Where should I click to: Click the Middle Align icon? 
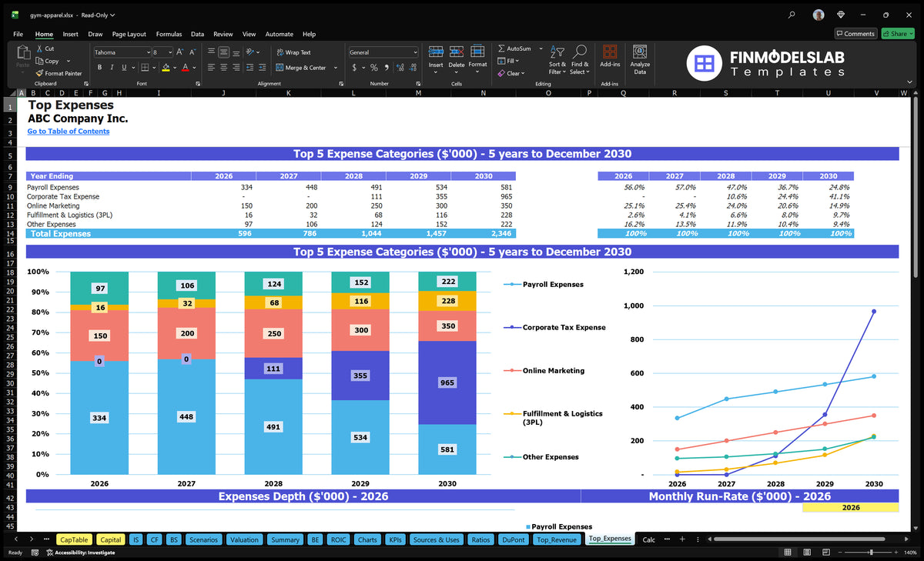point(223,52)
